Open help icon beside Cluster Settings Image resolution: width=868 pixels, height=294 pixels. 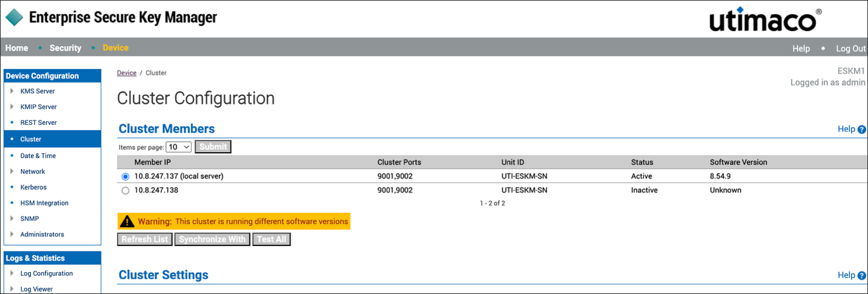pyautogui.click(x=862, y=275)
